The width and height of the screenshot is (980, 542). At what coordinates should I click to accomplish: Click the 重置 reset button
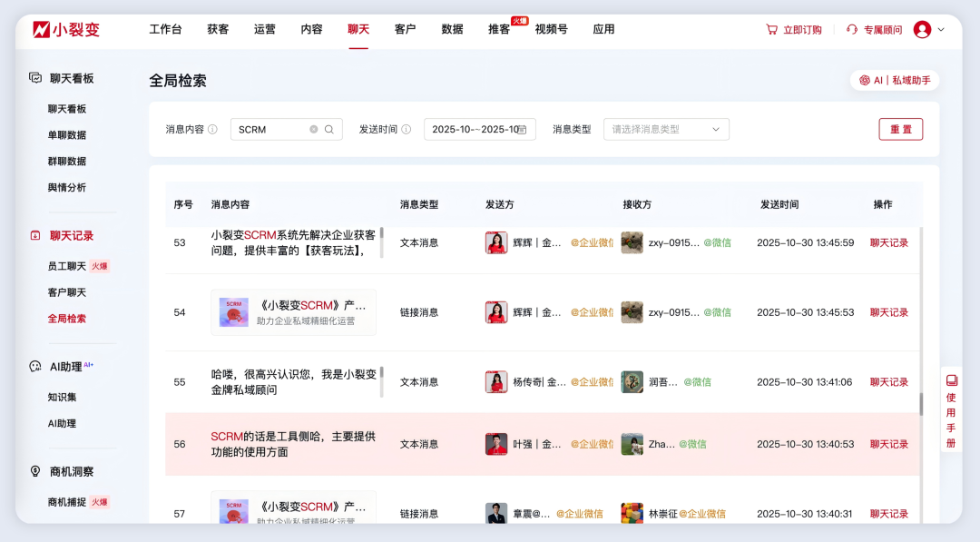[900, 129]
